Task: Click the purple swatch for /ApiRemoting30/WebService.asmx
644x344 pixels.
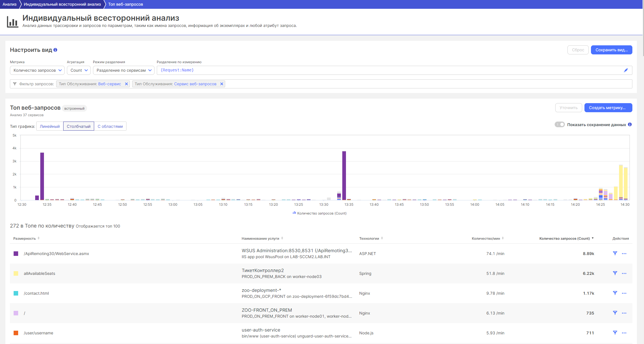Action: (16, 254)
